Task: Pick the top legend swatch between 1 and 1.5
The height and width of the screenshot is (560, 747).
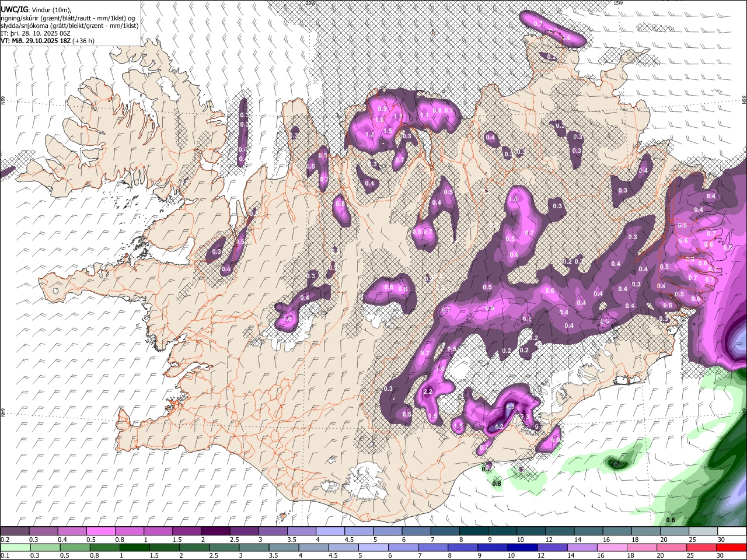Action: coord(158,531)
